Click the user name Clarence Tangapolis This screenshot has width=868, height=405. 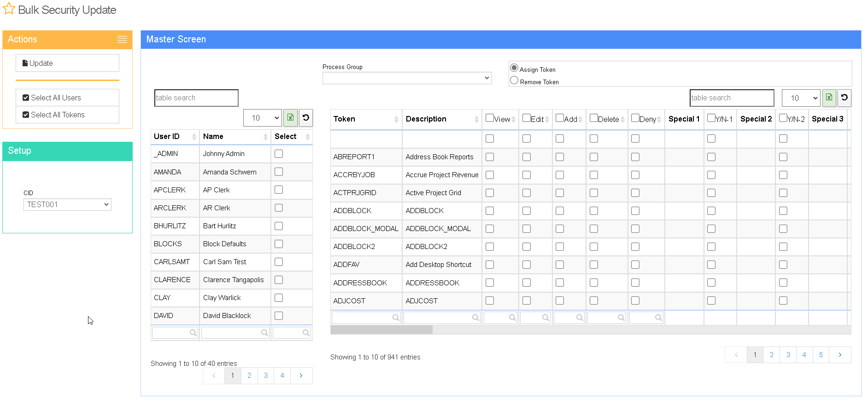coord(234,280)
